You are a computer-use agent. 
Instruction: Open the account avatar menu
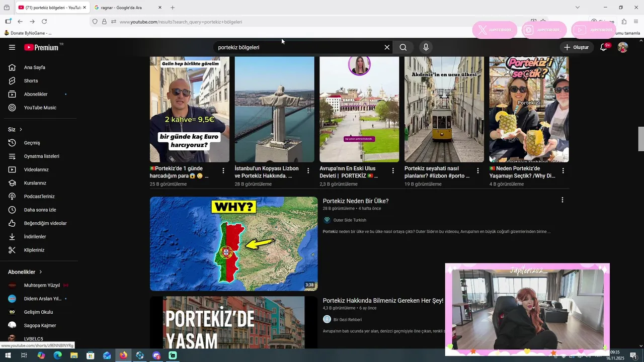click(x=623, y=47)
